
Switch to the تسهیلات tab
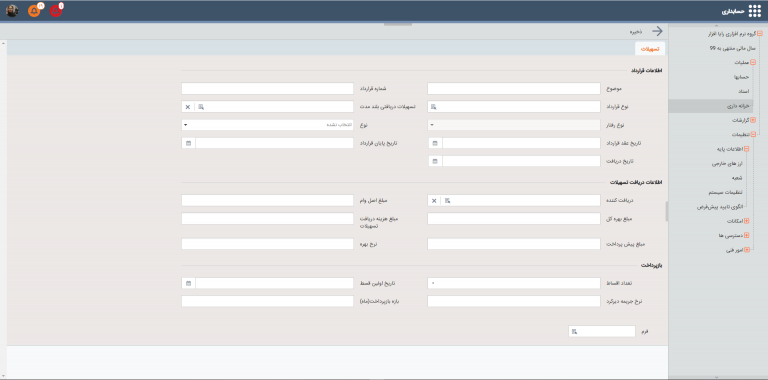pos(650,49)
